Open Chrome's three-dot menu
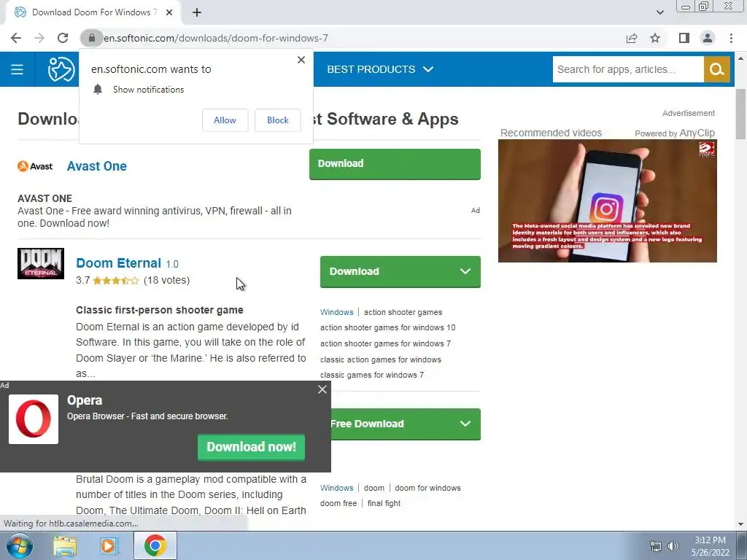 point(731,38)
